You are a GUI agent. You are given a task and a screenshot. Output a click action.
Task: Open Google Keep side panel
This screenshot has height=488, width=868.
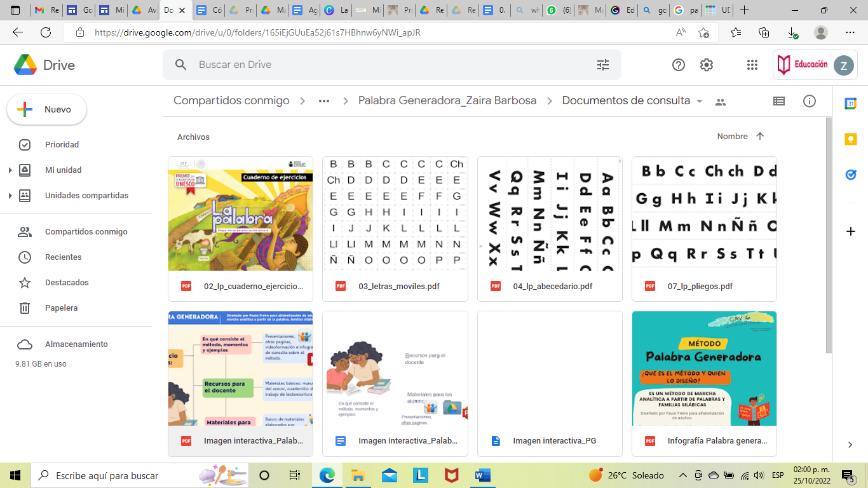tap(851, 139)
